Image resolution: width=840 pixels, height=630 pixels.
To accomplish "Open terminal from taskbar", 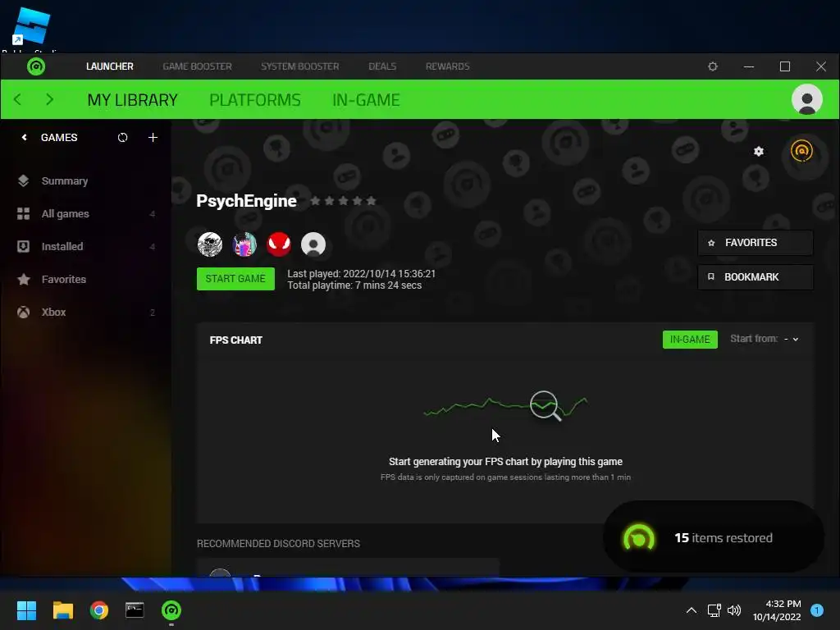I will tap(135, 610).
